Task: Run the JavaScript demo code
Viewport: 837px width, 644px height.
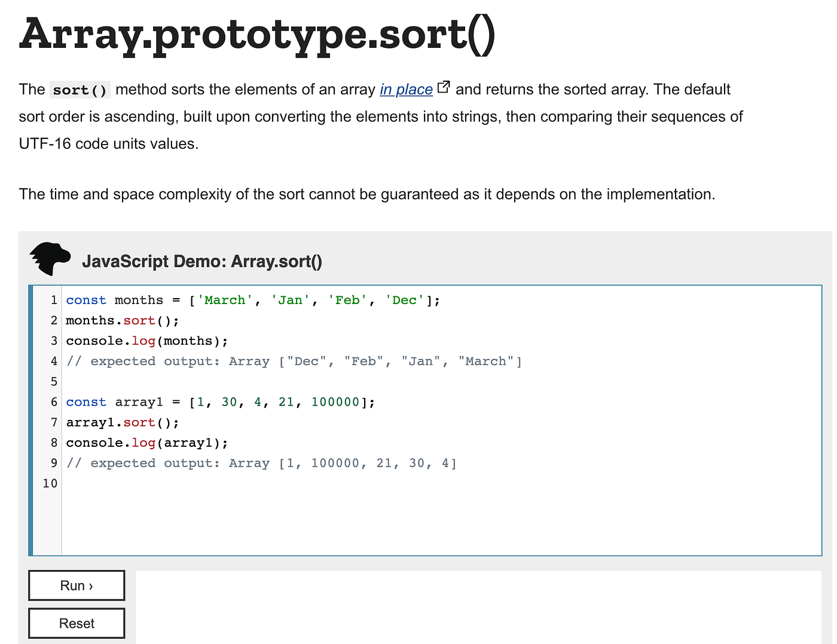Action: coord(77,585)
